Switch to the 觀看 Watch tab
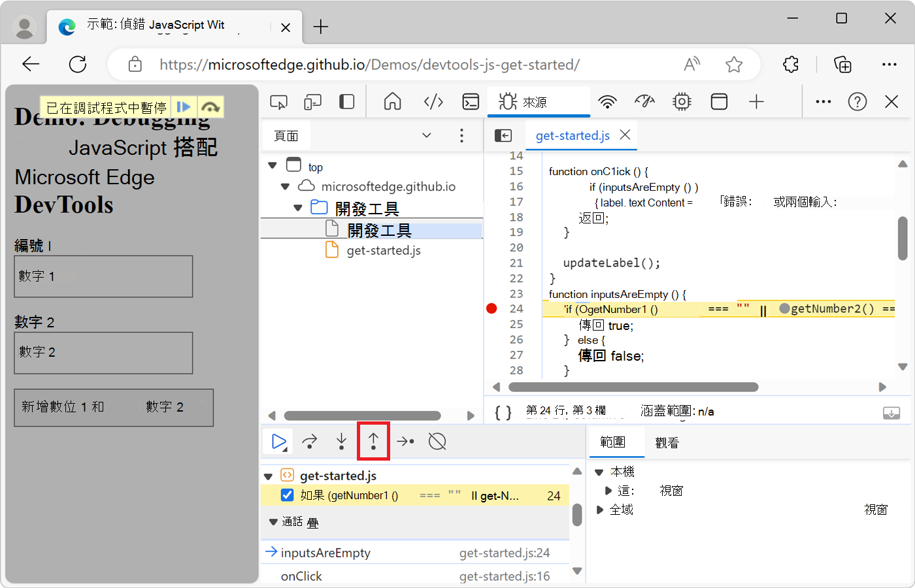This screenshot has width=915, height=588. point(667,442)
